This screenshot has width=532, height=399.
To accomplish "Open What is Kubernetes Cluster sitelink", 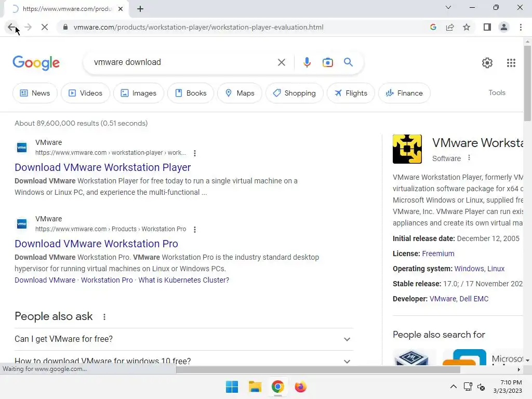I will point(183,280).
